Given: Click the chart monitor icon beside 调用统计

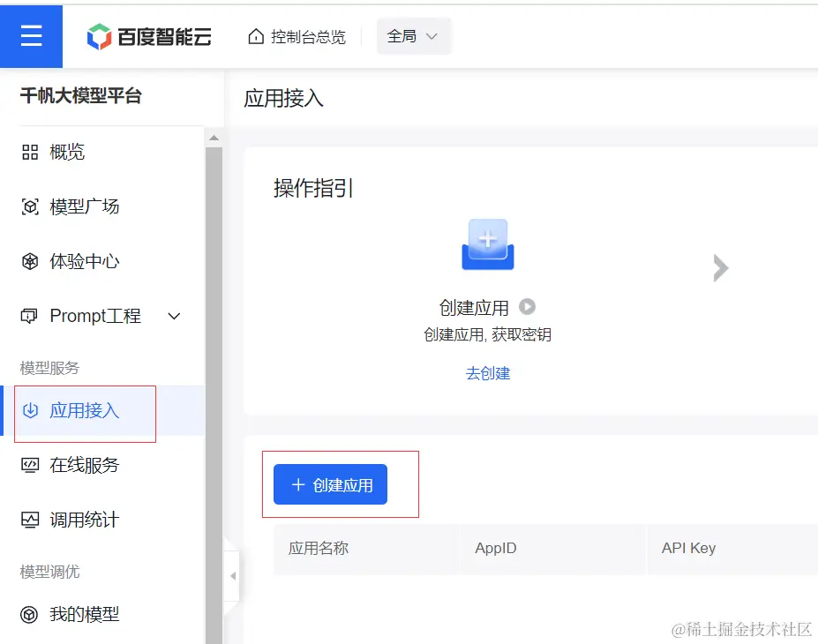Looking at the screenshot, I should [30, 520].
